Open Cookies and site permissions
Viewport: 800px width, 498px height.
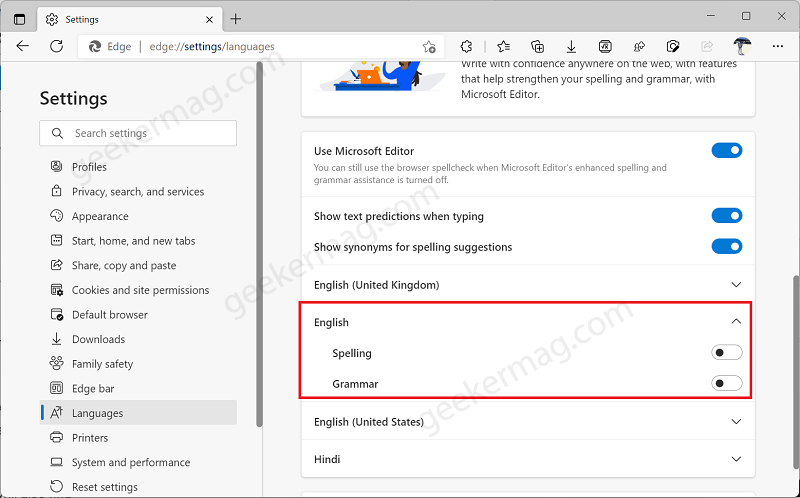pos(139,290)
